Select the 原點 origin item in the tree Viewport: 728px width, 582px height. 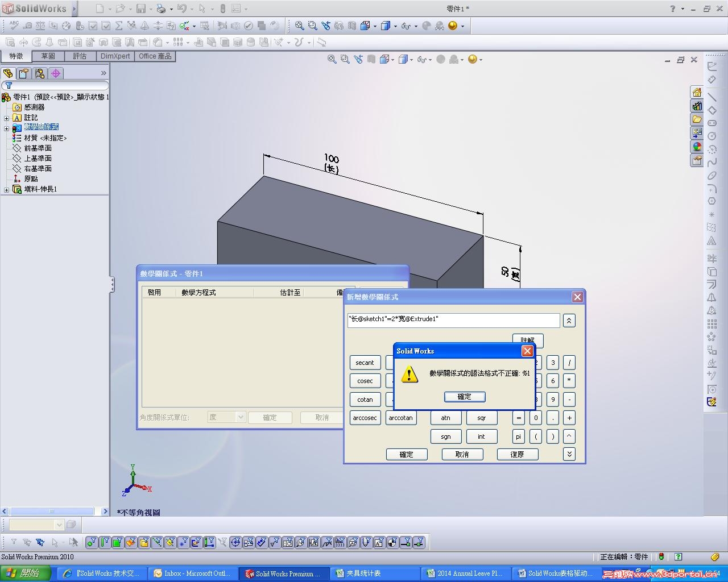(31, 179)
